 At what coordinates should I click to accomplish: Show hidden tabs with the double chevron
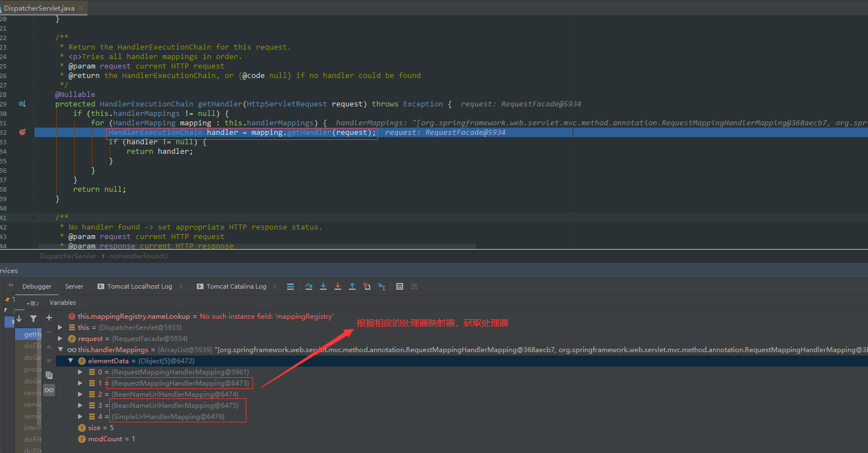click(10, 285)
